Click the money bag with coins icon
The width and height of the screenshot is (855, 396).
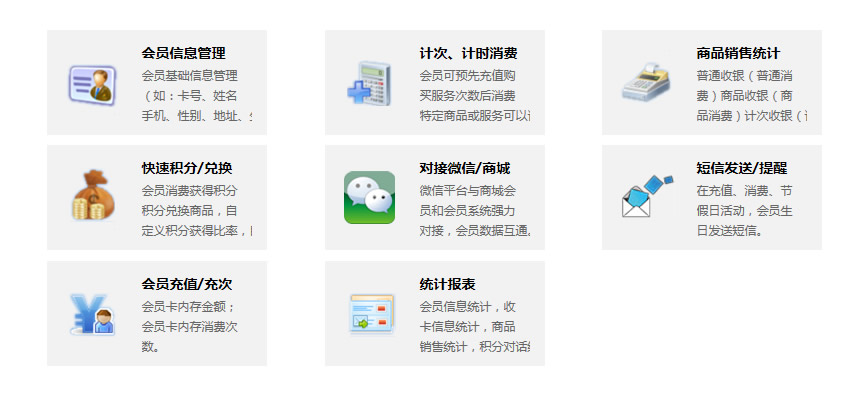pyautogui.click(x=92, y=195)
